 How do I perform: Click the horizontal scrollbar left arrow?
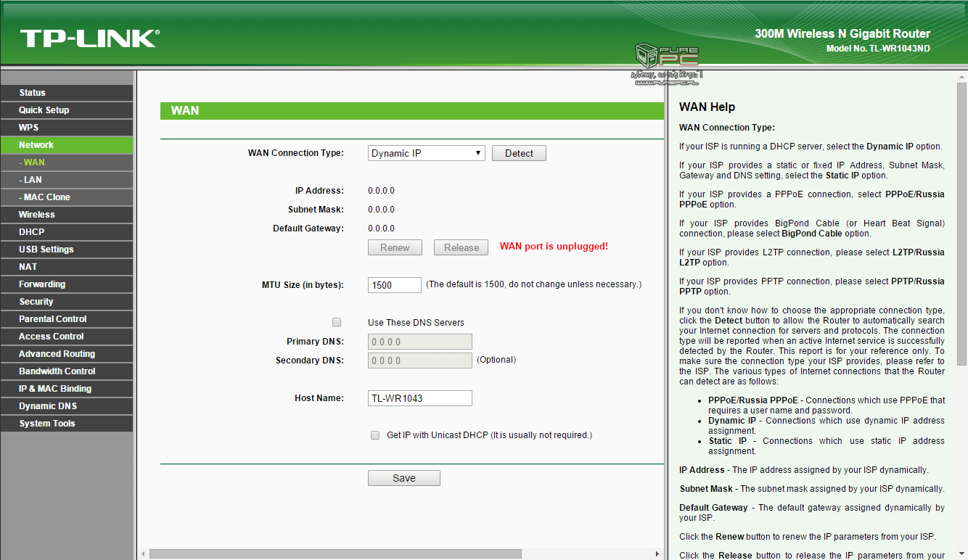(143, 554)
